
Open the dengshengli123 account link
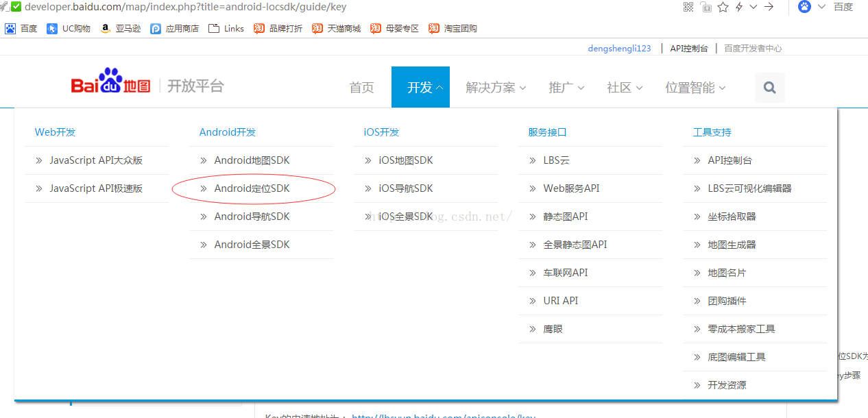point(619,48)
